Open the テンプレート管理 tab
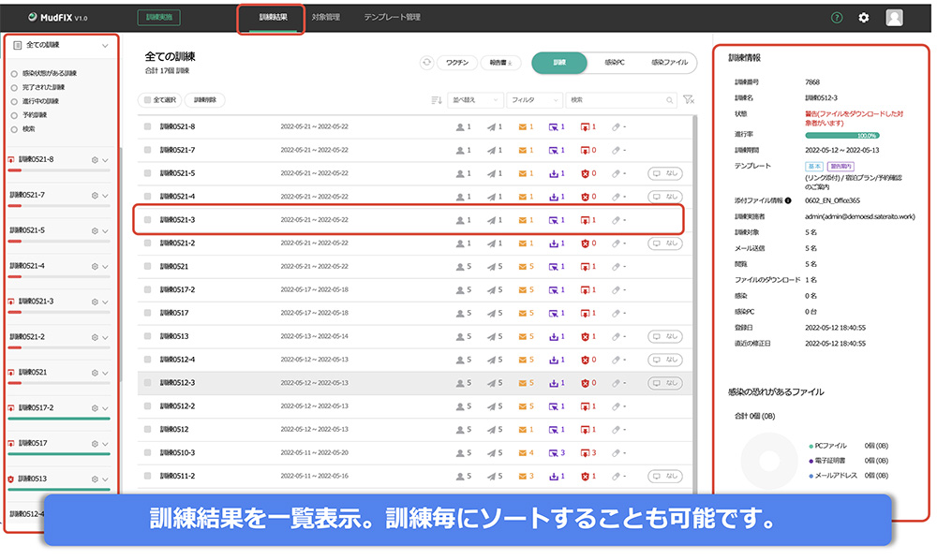Screen dimensions: 937x560 pos(392,18)
